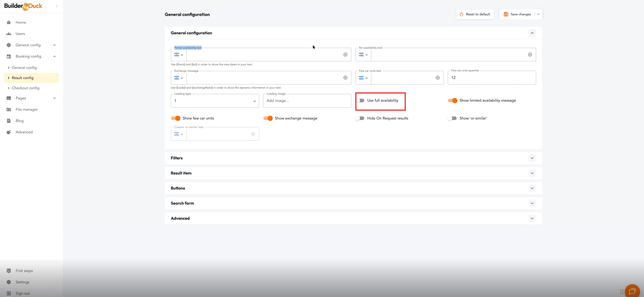This screenshot has width=644, height=297.
Task: Collapse the sidebar with arrow icon
Action: 57,6
